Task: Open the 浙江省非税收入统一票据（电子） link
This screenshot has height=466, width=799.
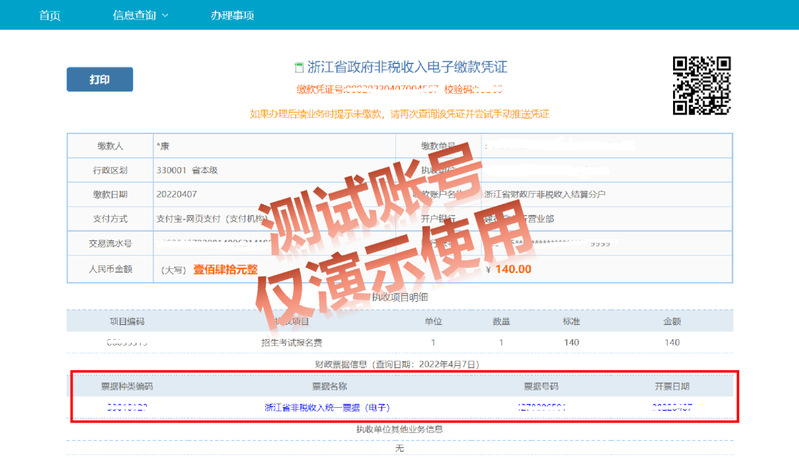Action: click(327, 408)
